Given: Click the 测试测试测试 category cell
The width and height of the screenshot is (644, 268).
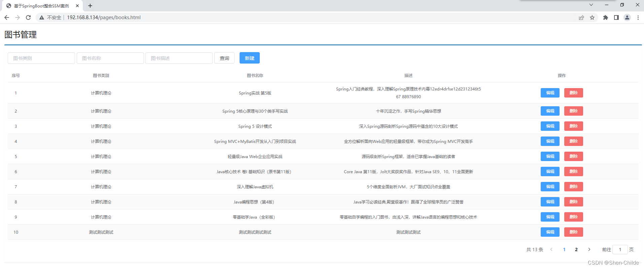Looking at the screenshot, I should coord(101,232).
